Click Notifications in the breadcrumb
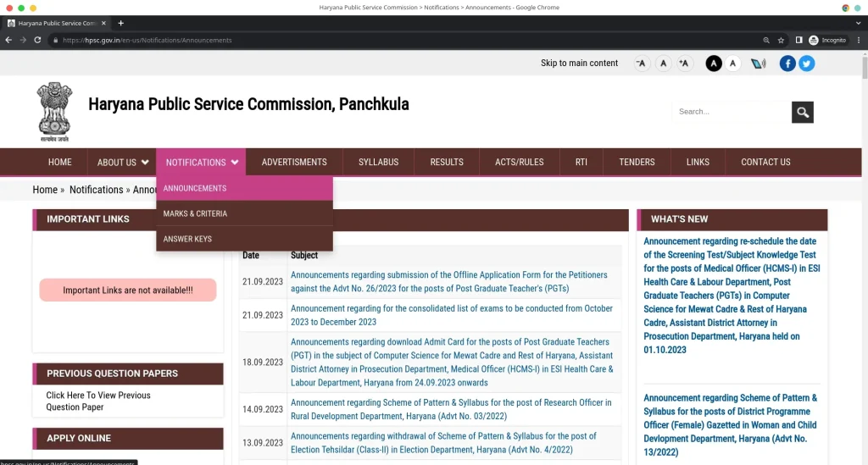The width and height of the screenshot is (868, 465). (97, 190)
